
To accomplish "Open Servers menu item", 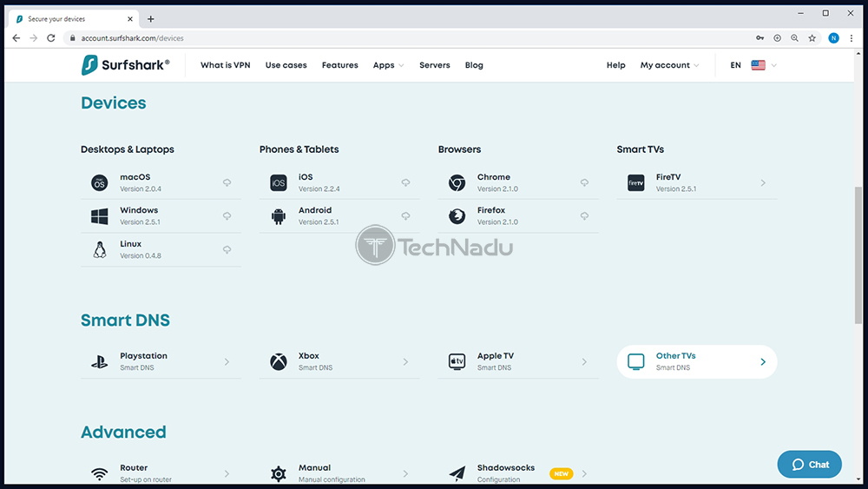I will (x=435, y=65).
